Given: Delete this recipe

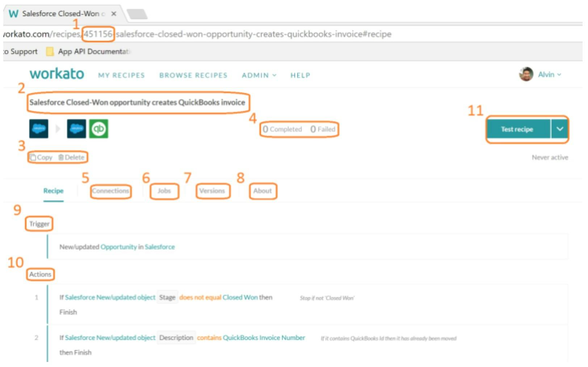Looking at the screenshot, I should (71, 157).
